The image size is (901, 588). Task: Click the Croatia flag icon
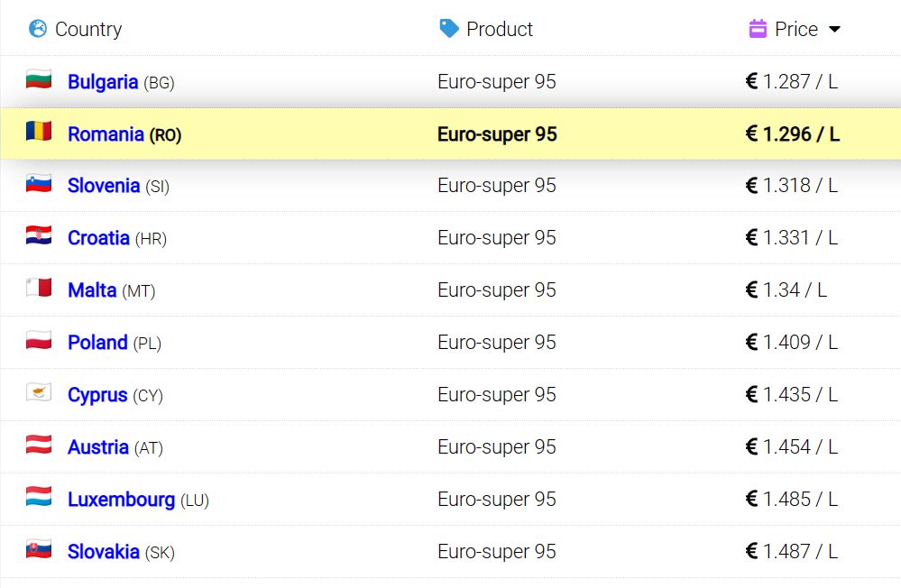pos(39,235)
